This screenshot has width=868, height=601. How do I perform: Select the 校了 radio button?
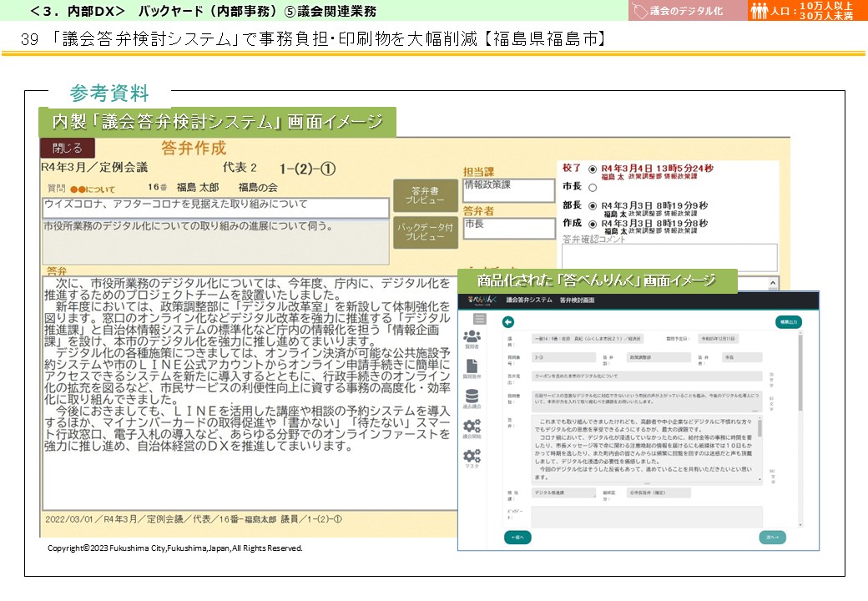coord(593,169)
